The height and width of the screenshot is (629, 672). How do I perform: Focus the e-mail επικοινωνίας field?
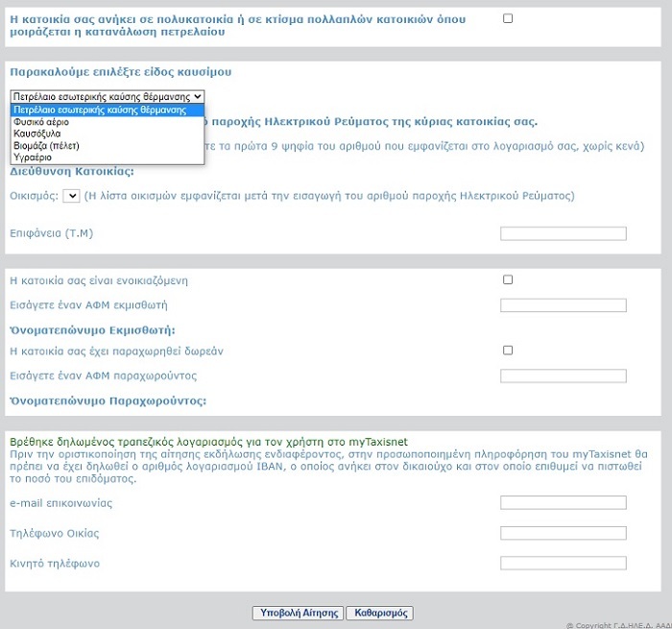click(x=564, y=503)
